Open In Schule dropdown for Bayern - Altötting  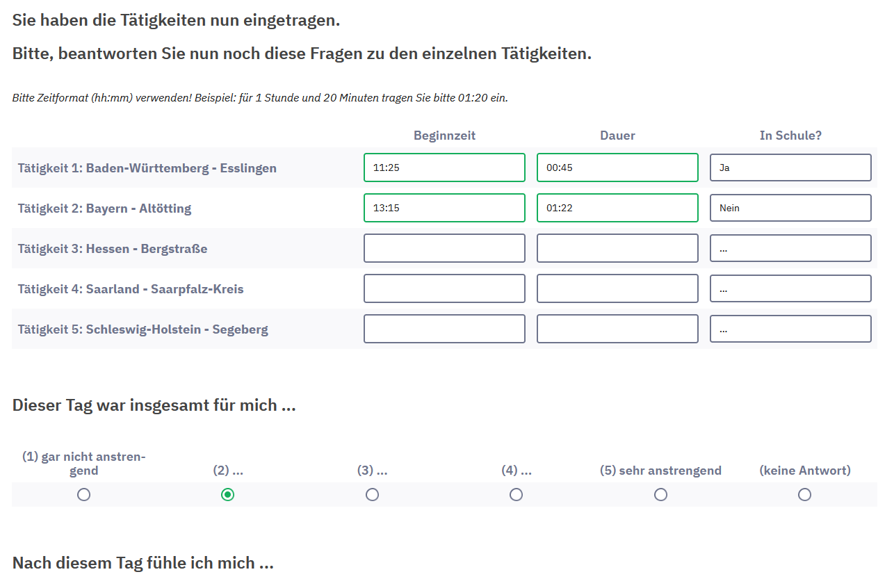tap(790, 208)
